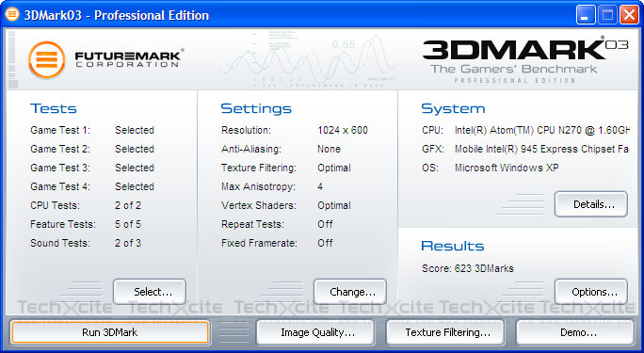Maximize the 3DMark03 window
Image resolution: width=644 pixels, height=353 pixels.
point(607,15)
